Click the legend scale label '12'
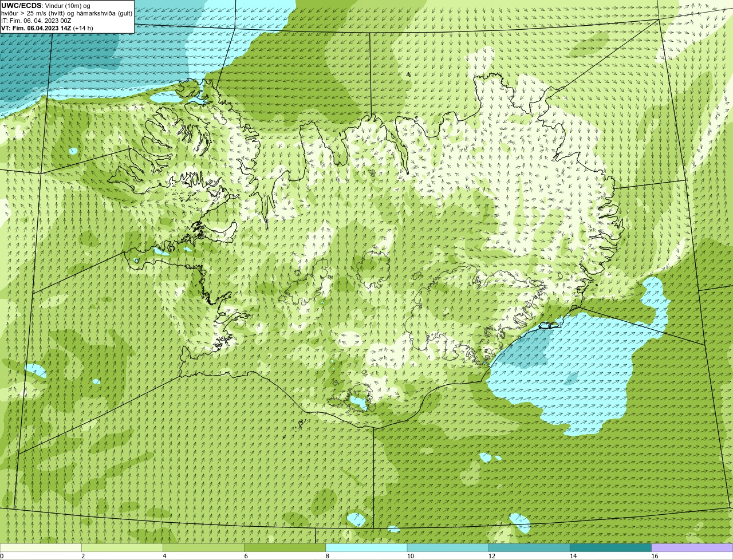Screen dimensions: 733x560 click(x=492, y=556)
